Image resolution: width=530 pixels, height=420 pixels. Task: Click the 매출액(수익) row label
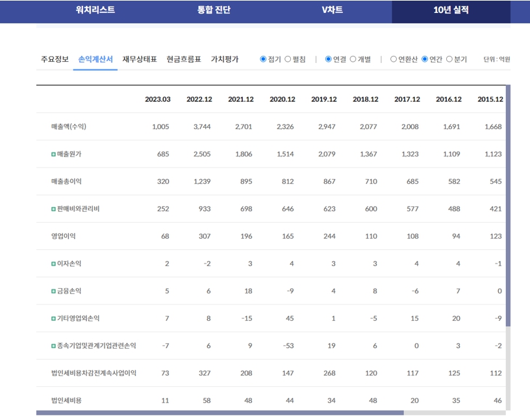(x=69, y=127)
